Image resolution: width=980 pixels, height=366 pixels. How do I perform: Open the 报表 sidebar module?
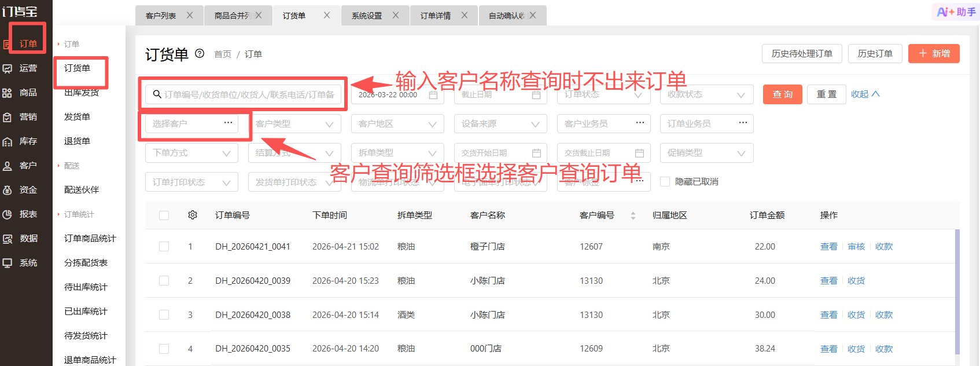[20, 214]
